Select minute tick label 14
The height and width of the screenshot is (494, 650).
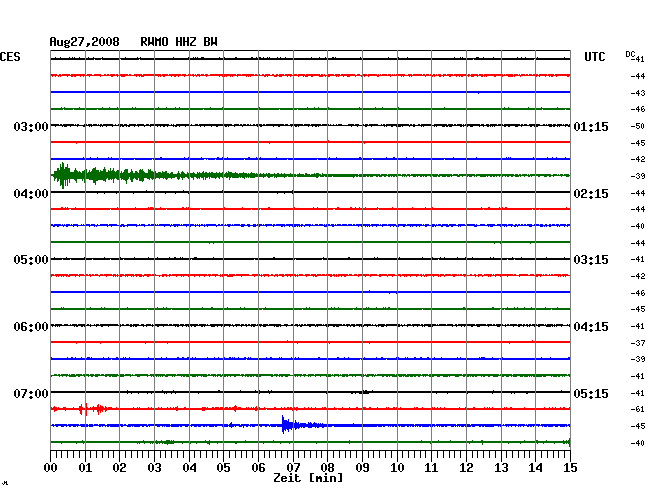point(536,467)
